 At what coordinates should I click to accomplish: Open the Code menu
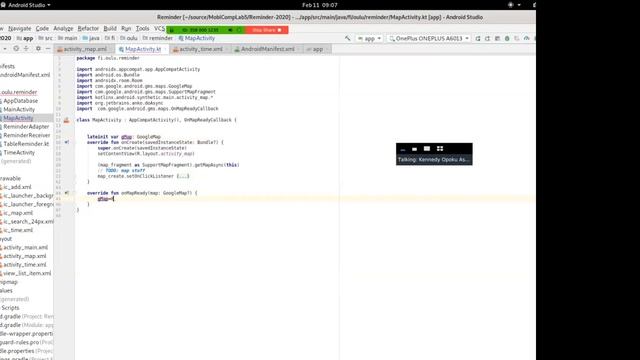click(42, 29)
